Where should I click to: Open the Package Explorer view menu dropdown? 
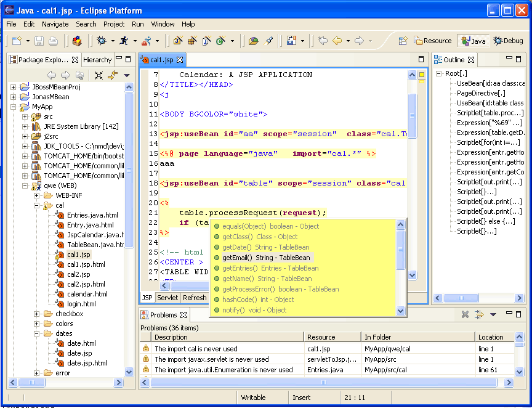127,75
